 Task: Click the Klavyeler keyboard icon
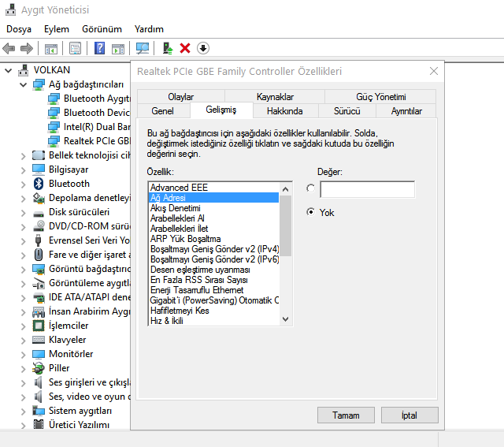[39, 340]
